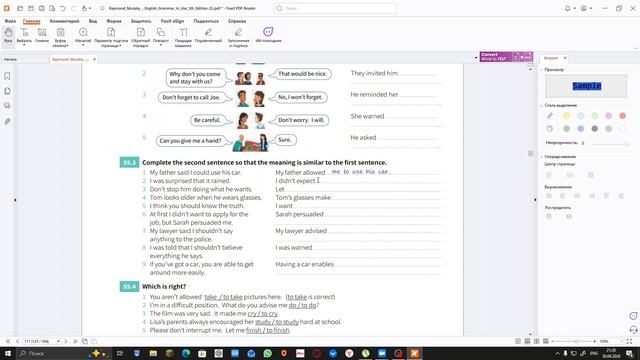The image size is (640, 360).
Task: Go to the first page
Action: click(x=8, y=341)
